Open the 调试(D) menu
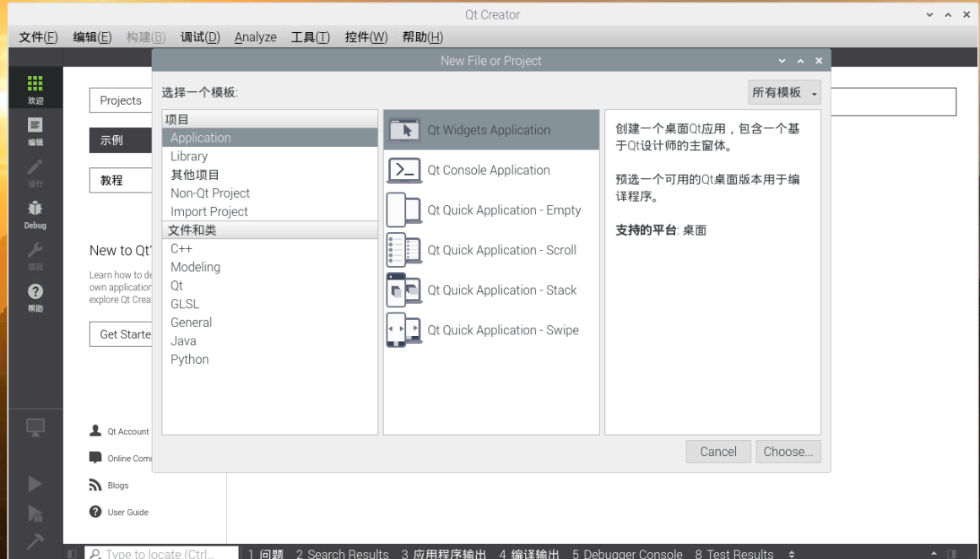980x559 pixels. click(200, 37)
